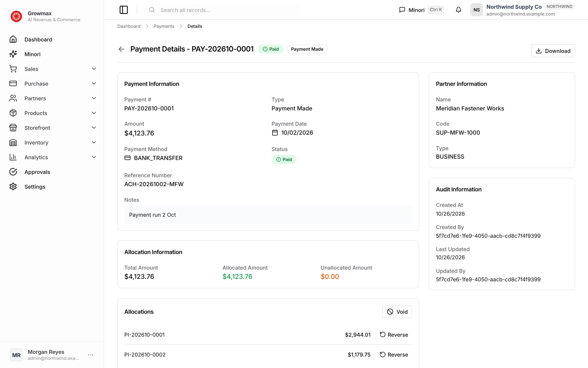Click the Ctrl K shortcut badge
The image size is (588, 368).
pos(436,10)
